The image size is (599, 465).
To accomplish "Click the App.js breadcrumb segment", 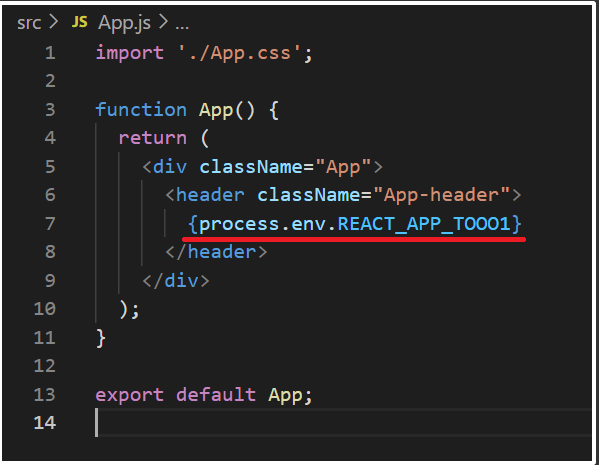I will click(124, 23).
